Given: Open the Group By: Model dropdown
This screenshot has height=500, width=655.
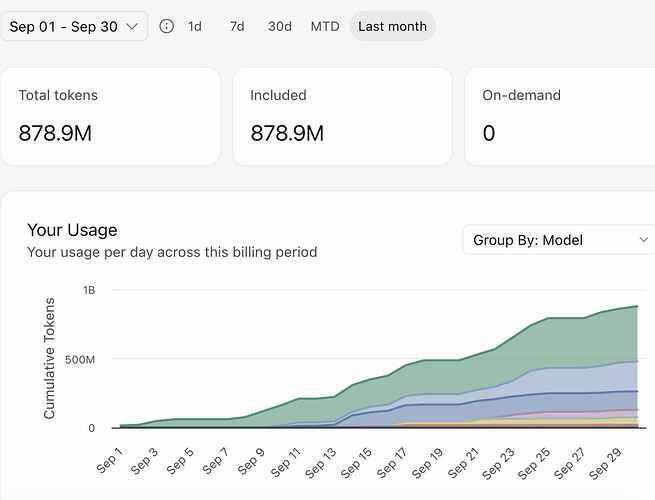Looking at the screenshot, I should pos(559,240).
